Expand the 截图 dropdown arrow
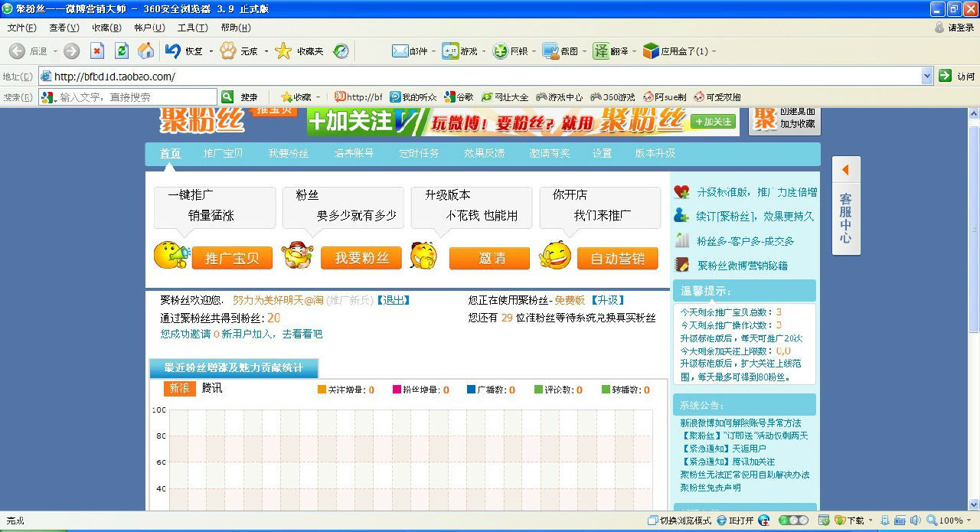The height and width of the screenshot is (532, 980). click(584, 51)
